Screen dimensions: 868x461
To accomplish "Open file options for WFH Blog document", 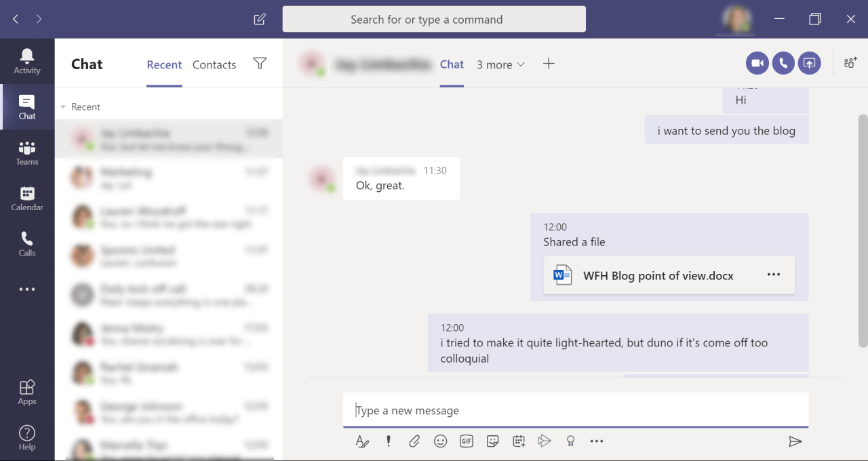I will click(774, 275).
